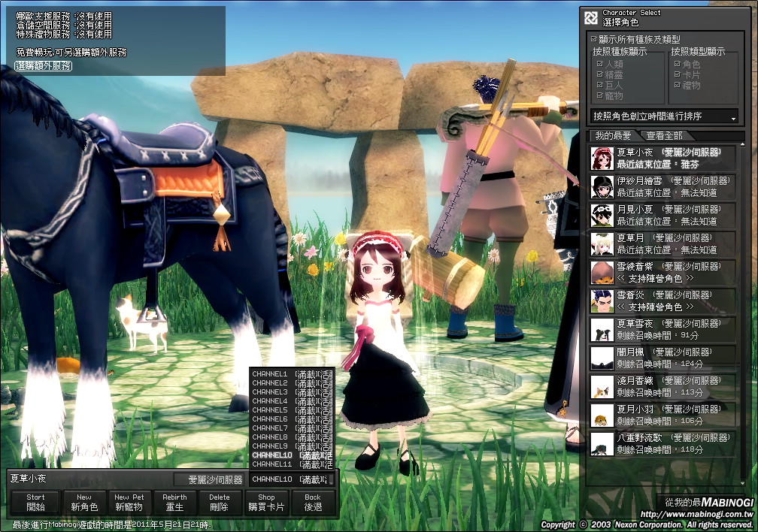This screenshot has width=758, height=532.
Task: Click the 選購額外服務 link
Action: click(x=44, y=66)
